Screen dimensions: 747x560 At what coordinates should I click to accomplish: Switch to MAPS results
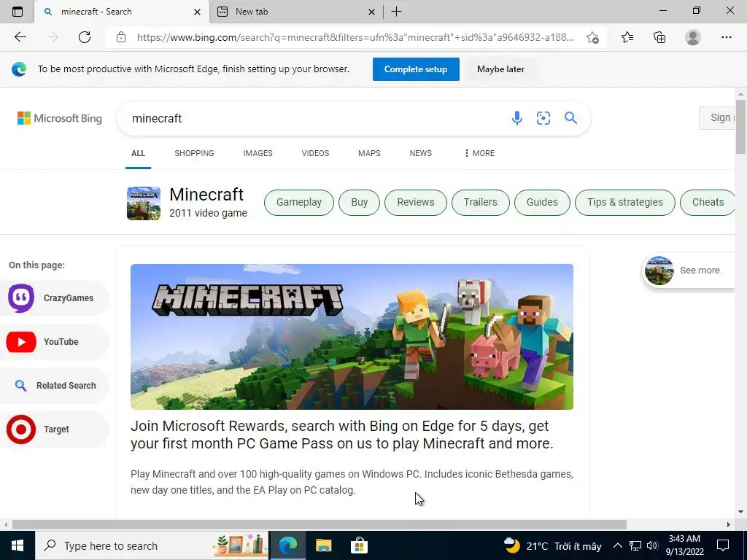369,153
